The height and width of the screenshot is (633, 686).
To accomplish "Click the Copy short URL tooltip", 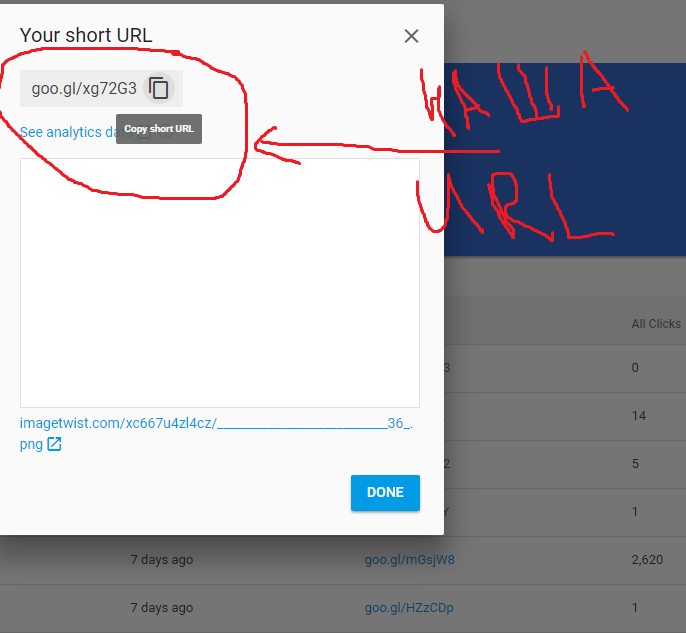I will click(159, 130).
